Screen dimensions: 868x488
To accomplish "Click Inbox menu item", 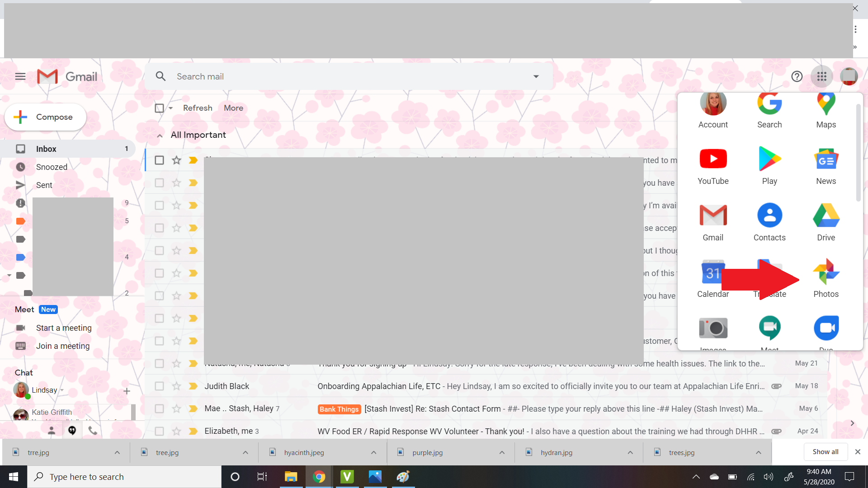I will click(x=47, y=148).
